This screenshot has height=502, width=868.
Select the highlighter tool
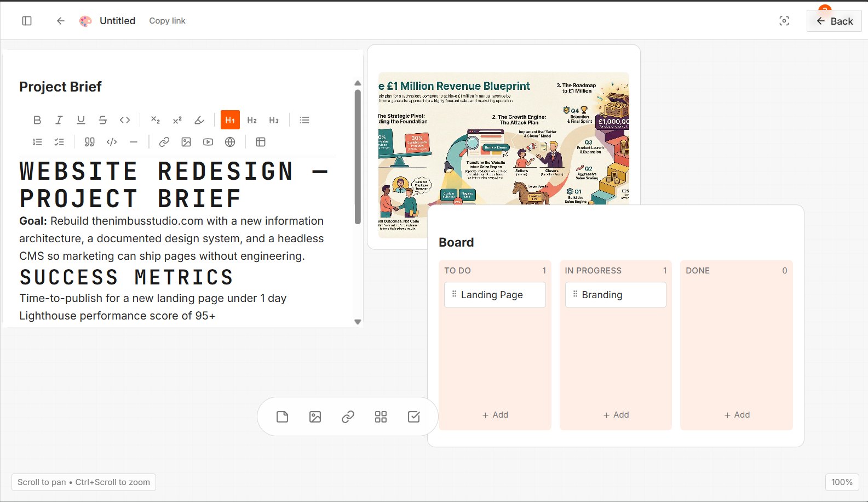pyautogui.click(x=199, y=120)
